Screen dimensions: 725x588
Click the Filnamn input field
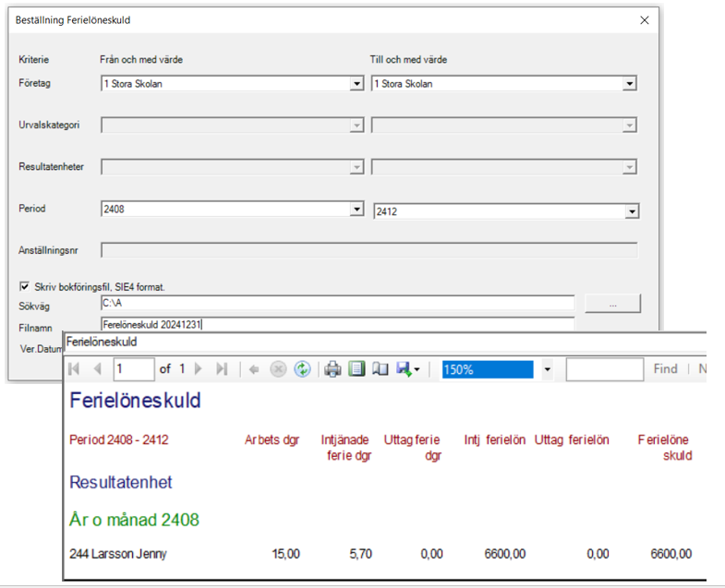337,325
